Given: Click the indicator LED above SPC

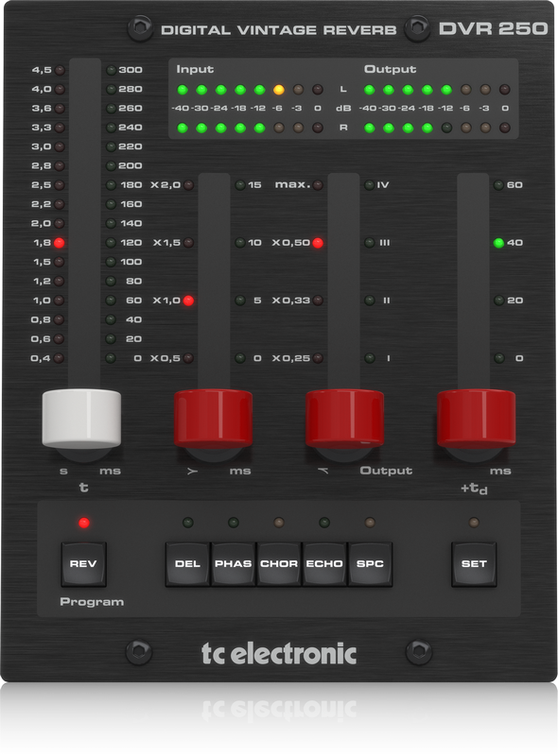Looking at the screenshot, I should (370, 523).
